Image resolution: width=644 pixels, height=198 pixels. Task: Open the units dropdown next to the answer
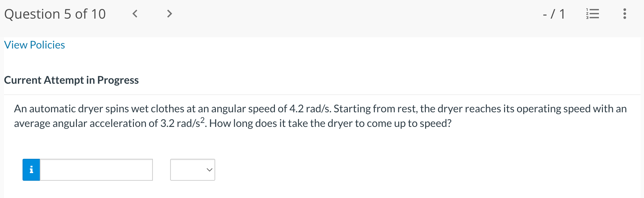(x=192, y=170)
